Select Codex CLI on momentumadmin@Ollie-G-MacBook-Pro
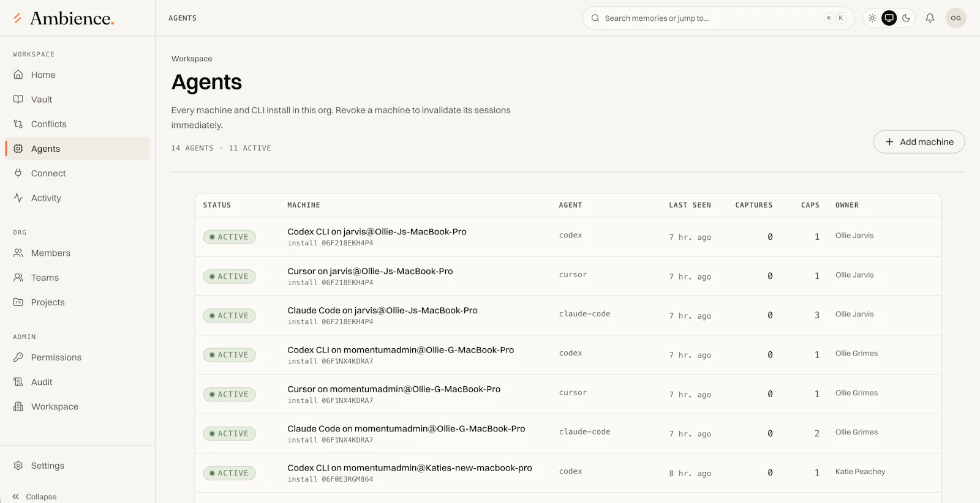 pyautogui.click(x=401, y=350)
